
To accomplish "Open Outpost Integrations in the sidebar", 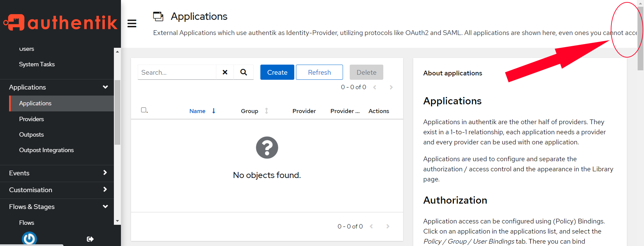I will coord(46,150).
